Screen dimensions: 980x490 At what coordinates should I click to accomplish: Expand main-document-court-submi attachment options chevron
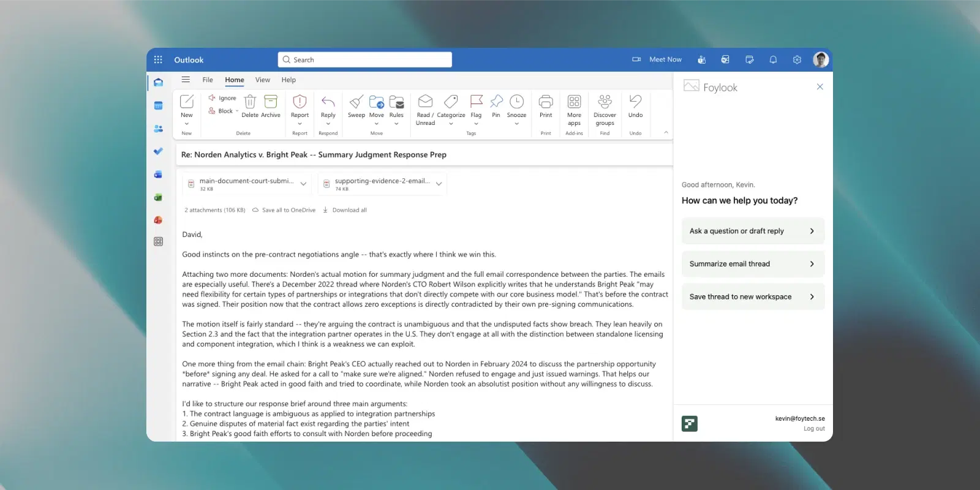click(303, 184)
